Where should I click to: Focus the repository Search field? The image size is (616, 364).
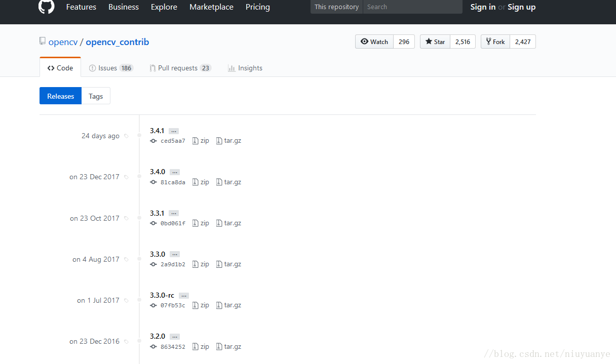pos(412,7)
